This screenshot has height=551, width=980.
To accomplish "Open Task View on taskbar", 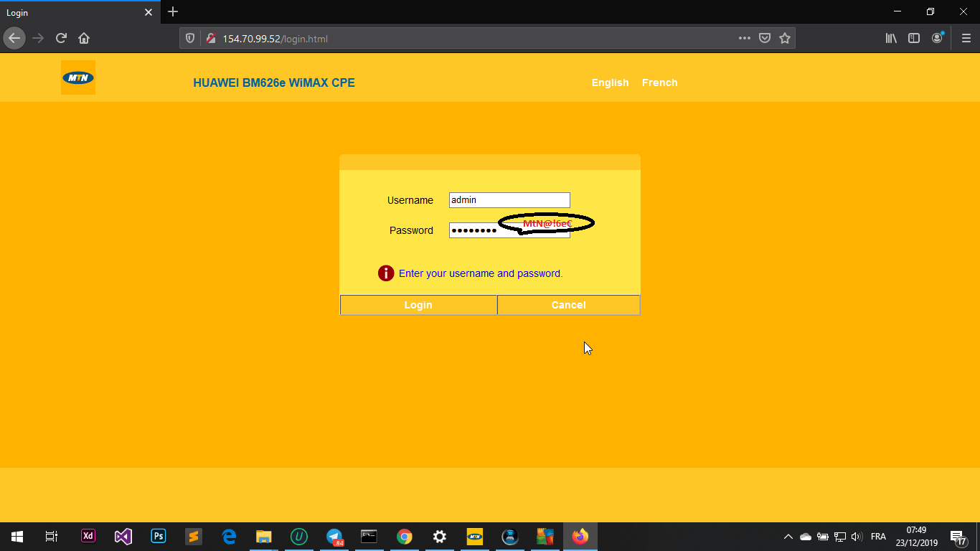I will (51, 537).
